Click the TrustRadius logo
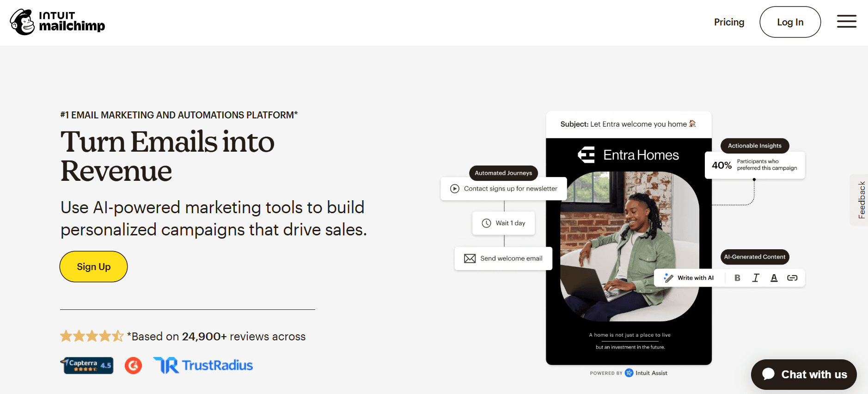Screen dimensions: 868x394 [x=203, y=365]
